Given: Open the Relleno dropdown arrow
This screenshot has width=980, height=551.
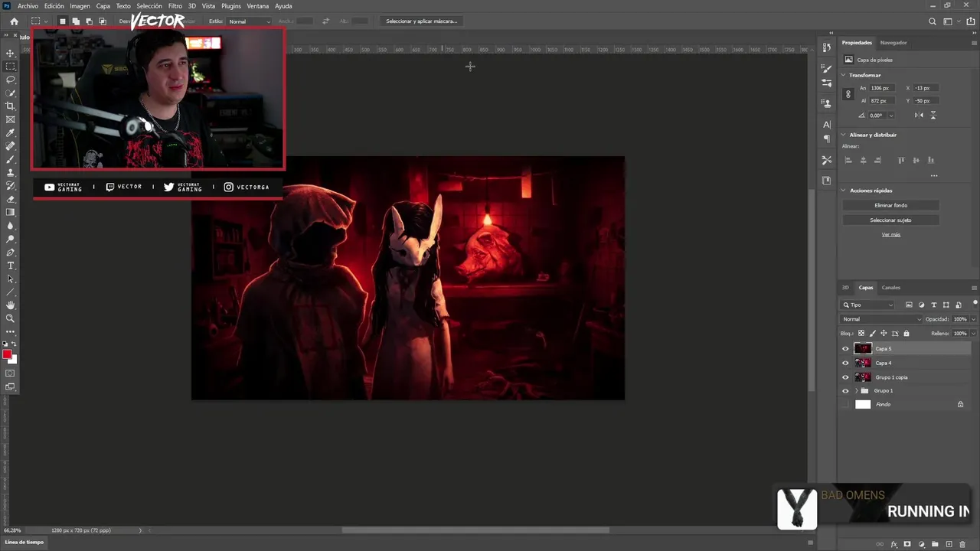Looking at the screenshot, I should point(973,334).
